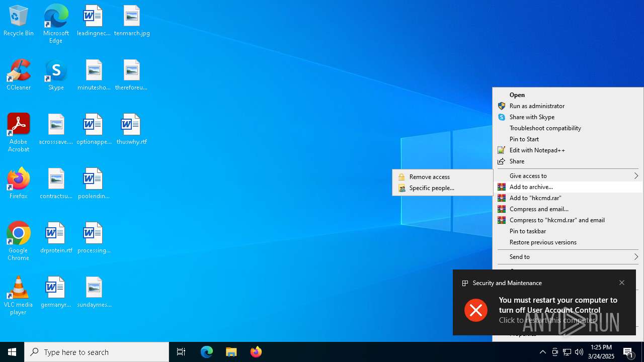
Task: Click the network status tray icon
Action: (x=567, y=352)
